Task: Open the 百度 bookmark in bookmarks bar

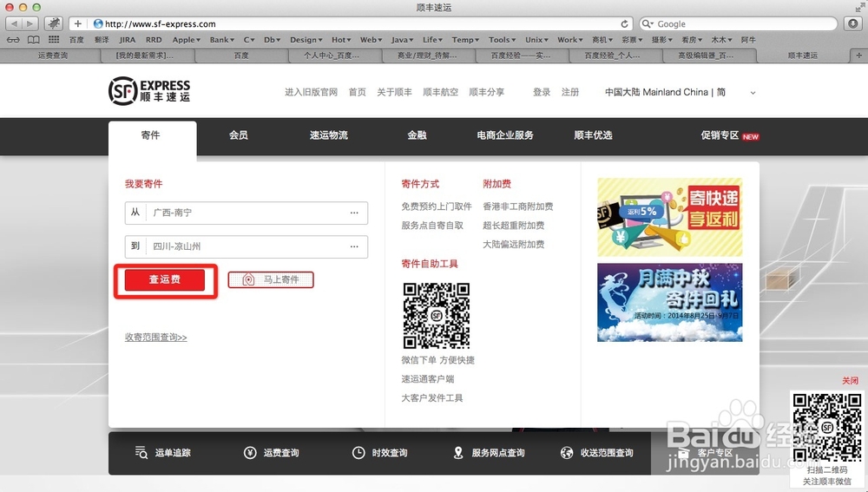Action: (x=76, y=40)
